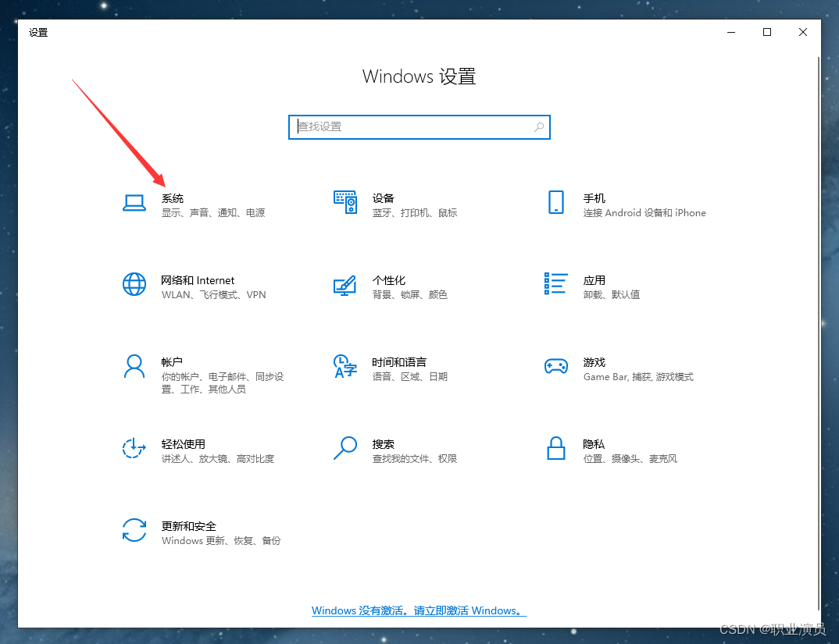Image resolution: width=839 pixels, height=644 pixels.
Task: Click description 位置、摄像头、麦克风
Action: point(630,458)
